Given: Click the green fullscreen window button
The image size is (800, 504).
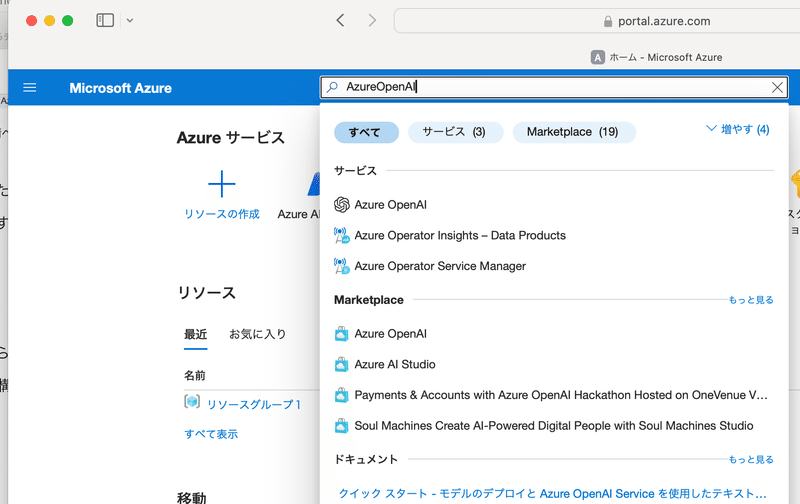Looking at the screenshot, I should tap(67, 20).
